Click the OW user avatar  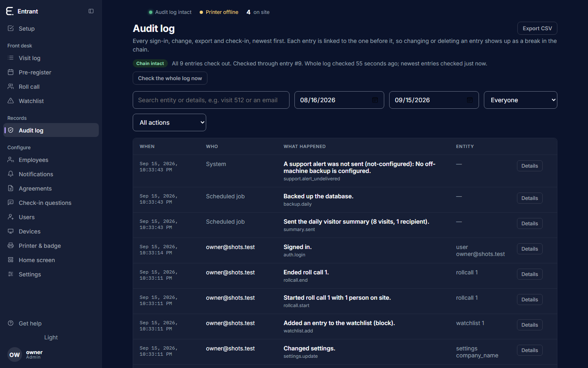click(15, 355)
